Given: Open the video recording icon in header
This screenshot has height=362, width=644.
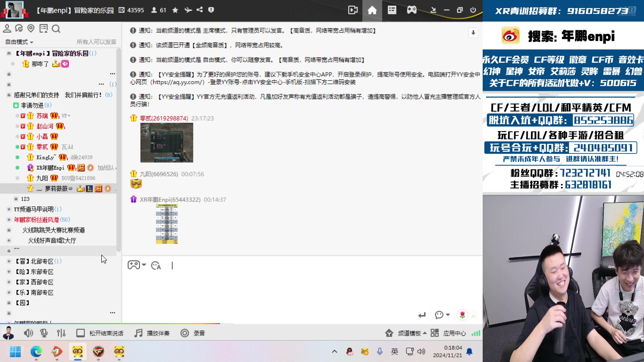Looking at the screenshot, I should coord(353,10).
